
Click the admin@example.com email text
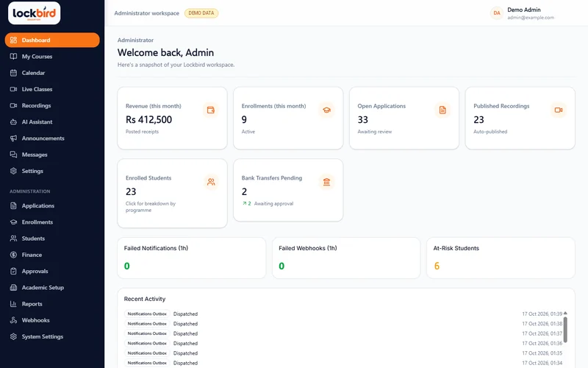531,18
